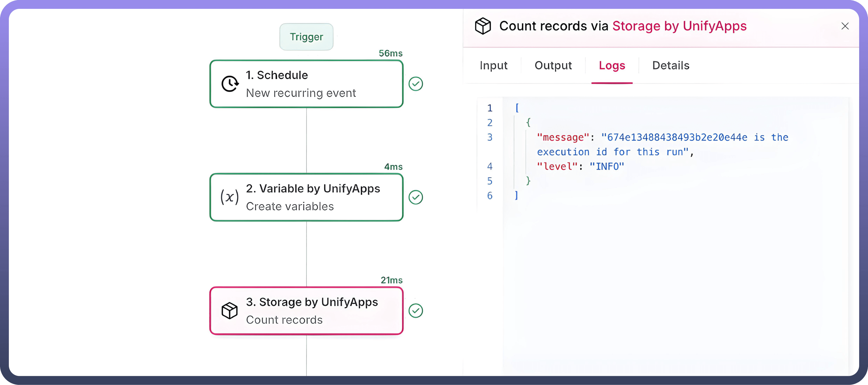Open the Output tab
The height and width of the screenshot is (385, 868).
coord(553,65)
